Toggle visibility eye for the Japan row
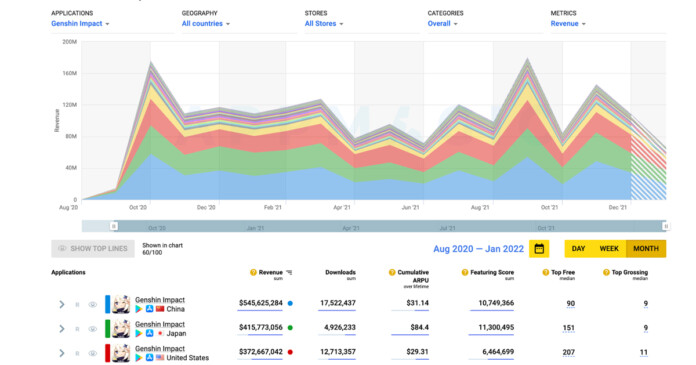 click(x=92, y=329)
